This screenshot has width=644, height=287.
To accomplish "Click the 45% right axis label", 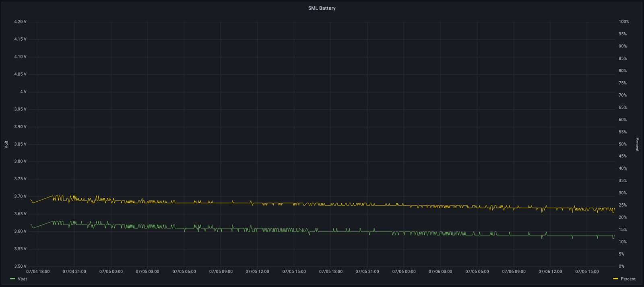I will pyautogui.click(x=623, y=156).
